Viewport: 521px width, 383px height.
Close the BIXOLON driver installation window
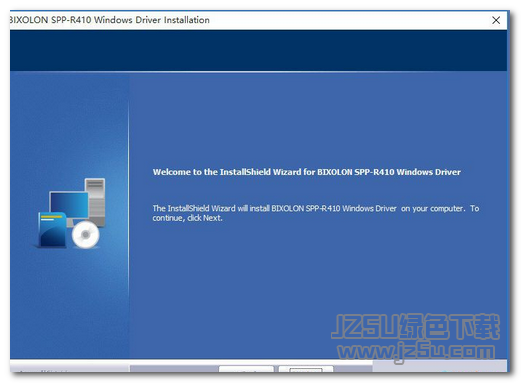(x=496, y=20)
